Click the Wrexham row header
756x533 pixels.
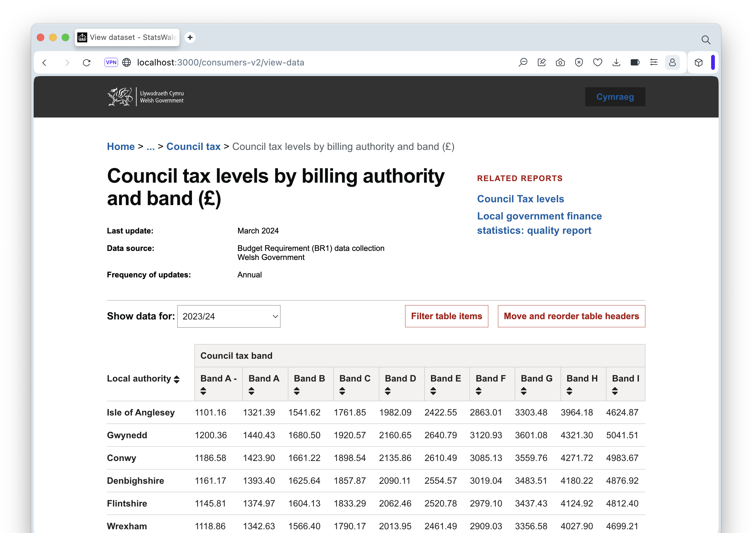[x=127, y=526]
